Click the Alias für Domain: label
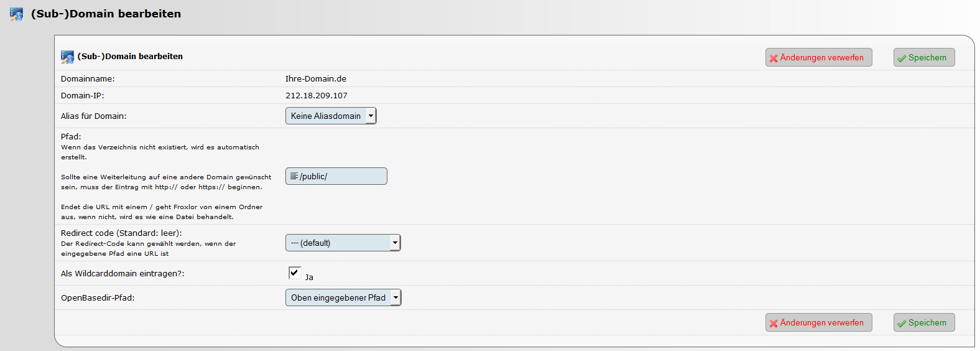980x351 pixels. (93, 116)
